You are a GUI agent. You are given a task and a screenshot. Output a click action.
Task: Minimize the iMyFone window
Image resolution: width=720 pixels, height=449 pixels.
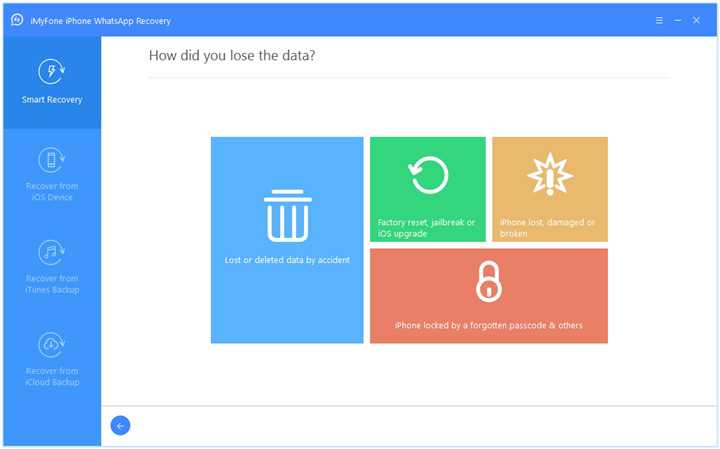click(678, 19)
